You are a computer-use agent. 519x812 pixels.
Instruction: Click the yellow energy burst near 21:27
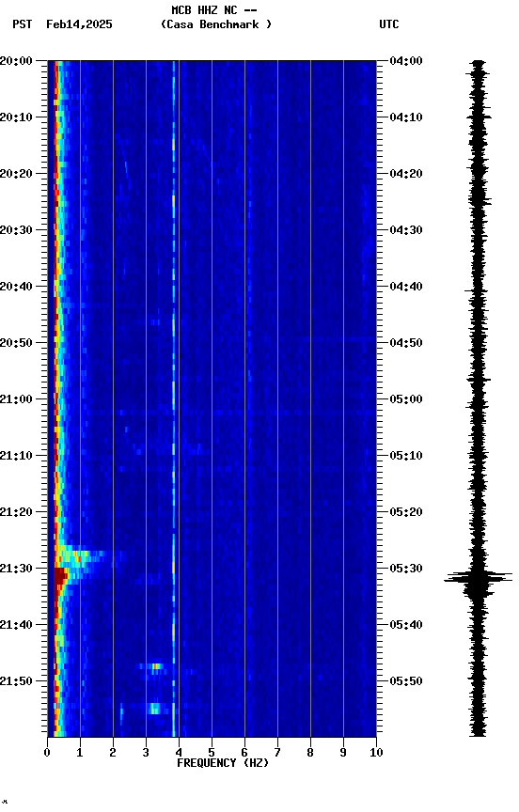point(78,557)
